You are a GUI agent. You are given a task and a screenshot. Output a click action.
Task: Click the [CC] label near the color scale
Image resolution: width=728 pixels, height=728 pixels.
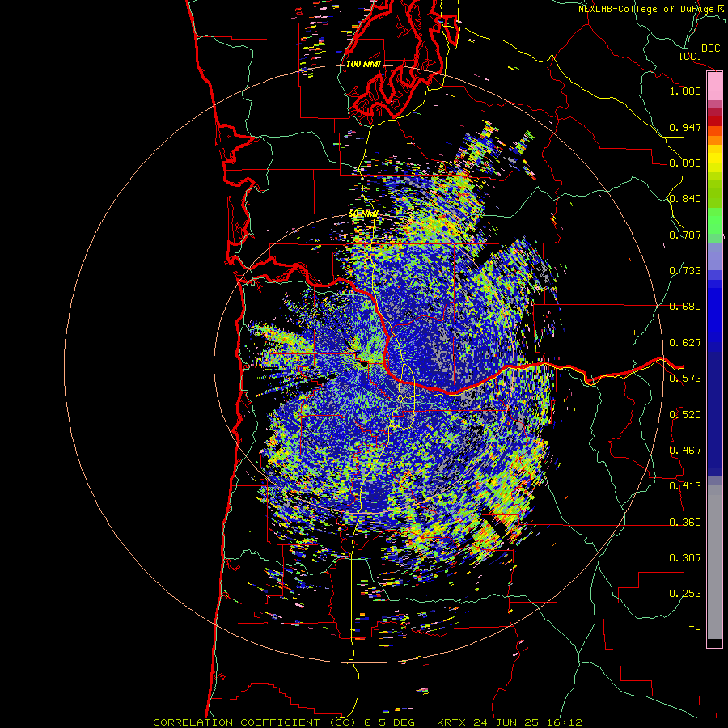690,56
